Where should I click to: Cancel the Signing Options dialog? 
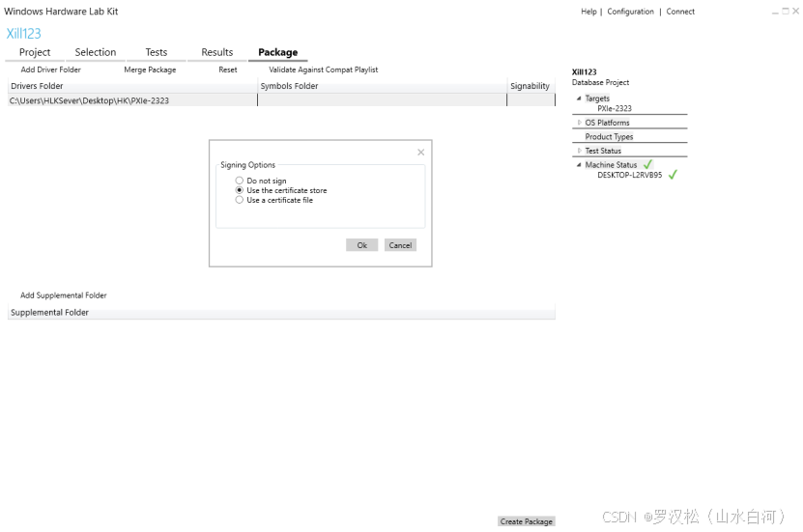(400, 245)
